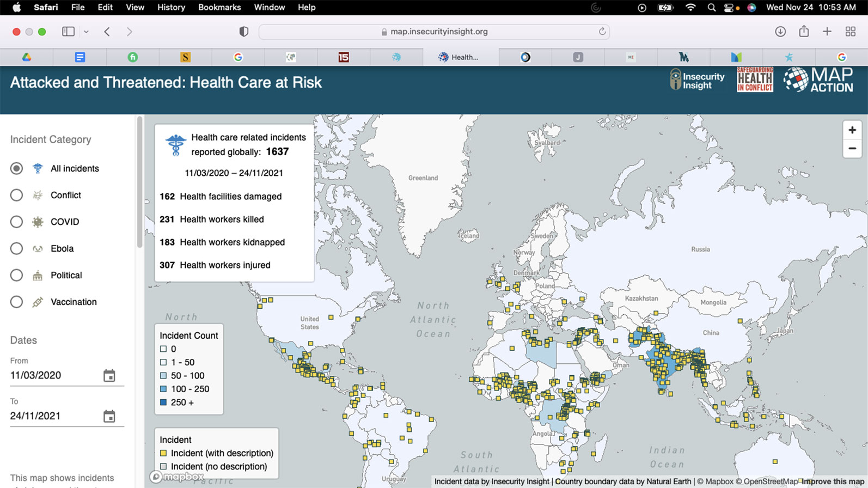Click the 250 + legend color swatch

163,402
